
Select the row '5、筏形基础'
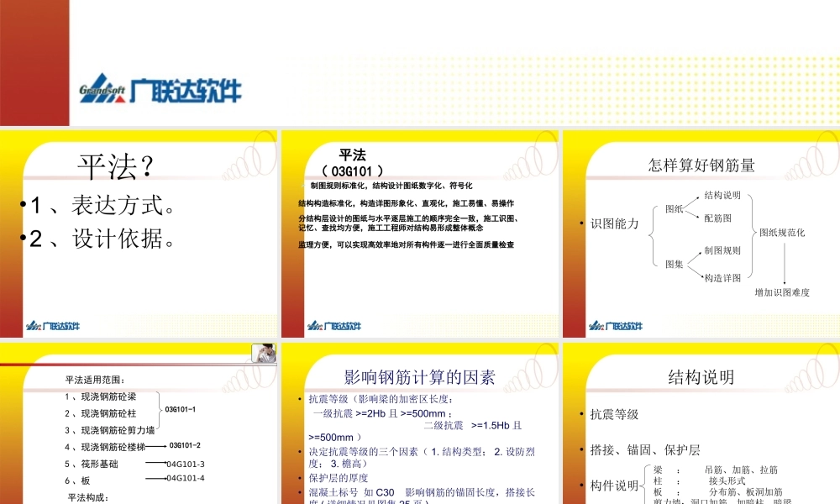point(92,464)
